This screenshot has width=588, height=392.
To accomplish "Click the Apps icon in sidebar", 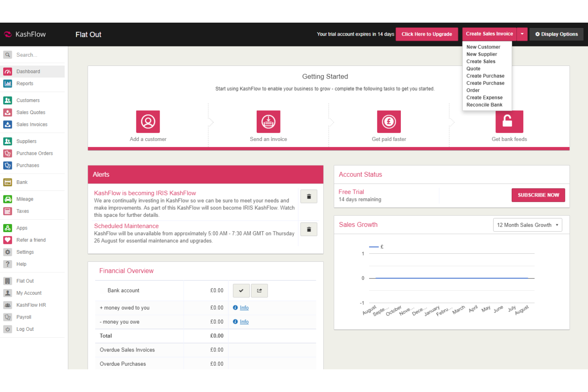I will [x=8, y=228].
